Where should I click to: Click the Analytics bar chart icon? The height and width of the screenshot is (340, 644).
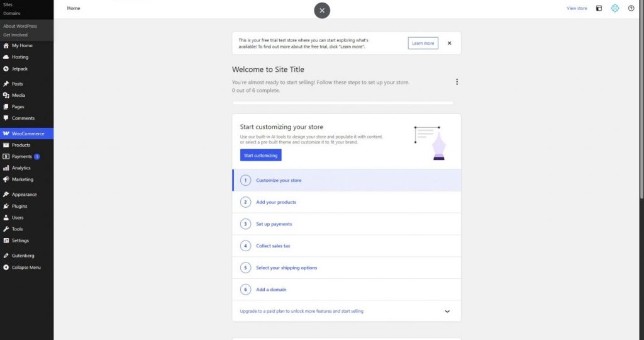coord(6,168)
